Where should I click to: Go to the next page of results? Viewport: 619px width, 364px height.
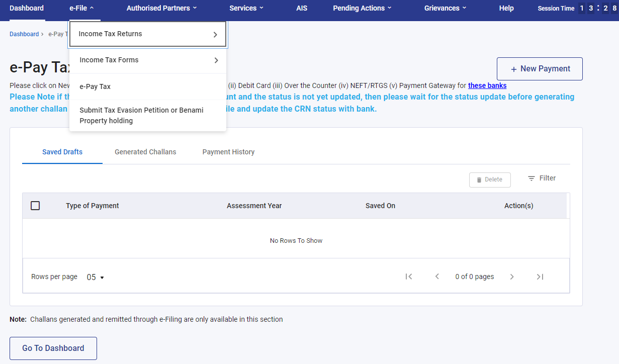pos(512,277)
